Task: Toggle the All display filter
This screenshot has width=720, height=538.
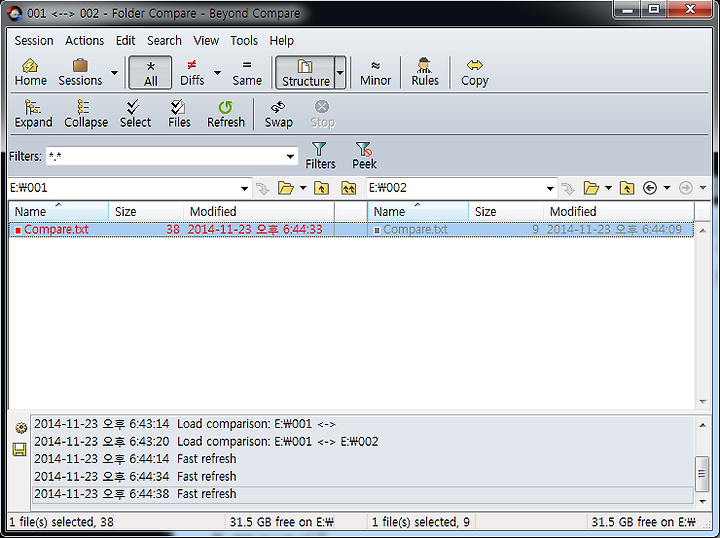Action: click(151, 72)
